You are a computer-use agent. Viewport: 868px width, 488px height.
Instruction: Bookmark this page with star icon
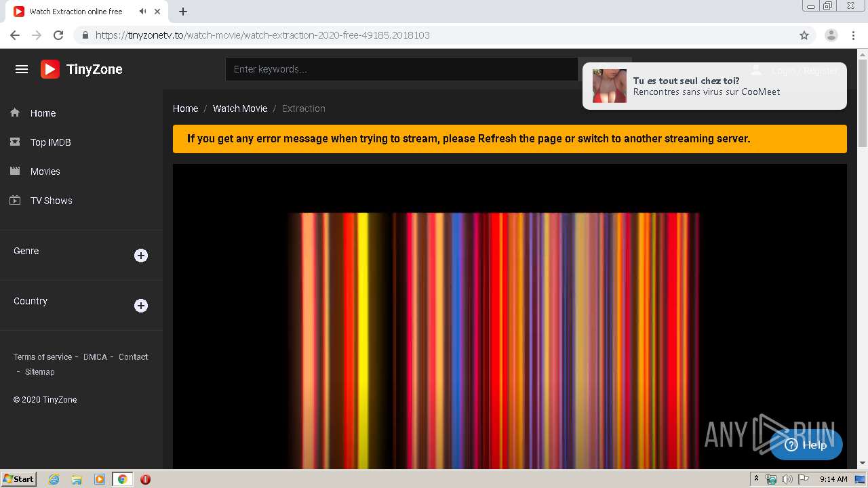pos(804,35)
